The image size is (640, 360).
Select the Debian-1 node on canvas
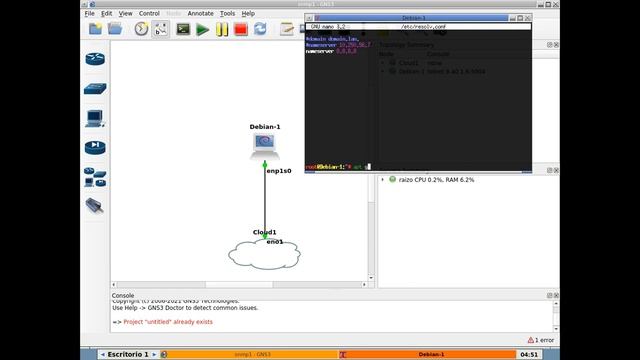pyautogui.click(x=264, y=146)
